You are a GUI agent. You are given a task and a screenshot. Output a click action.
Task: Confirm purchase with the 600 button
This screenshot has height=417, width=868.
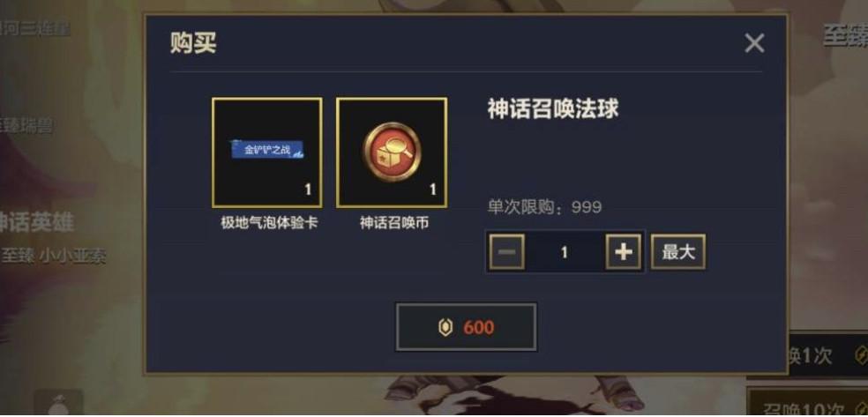tap(466, 327)
